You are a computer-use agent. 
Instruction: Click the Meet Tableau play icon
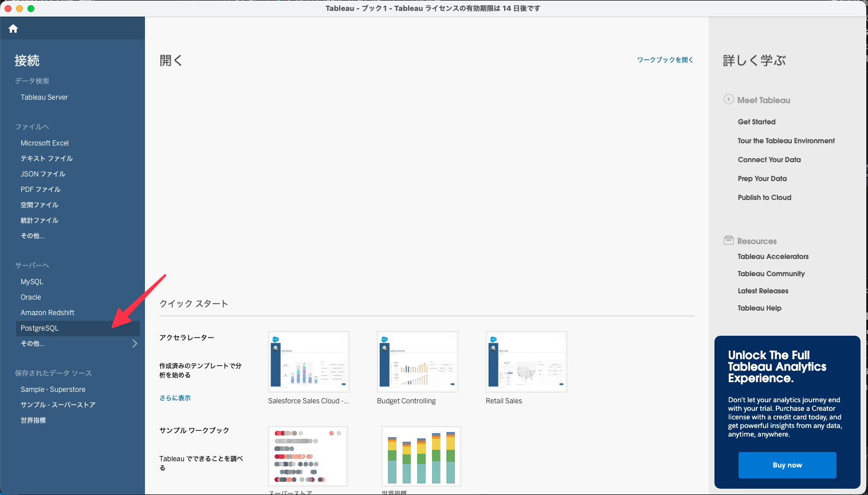[x=728, y=99]
